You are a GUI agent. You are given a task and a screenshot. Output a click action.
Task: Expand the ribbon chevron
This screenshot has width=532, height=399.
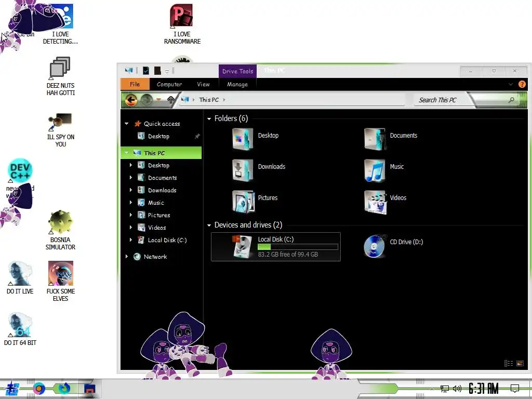[511, 84]
